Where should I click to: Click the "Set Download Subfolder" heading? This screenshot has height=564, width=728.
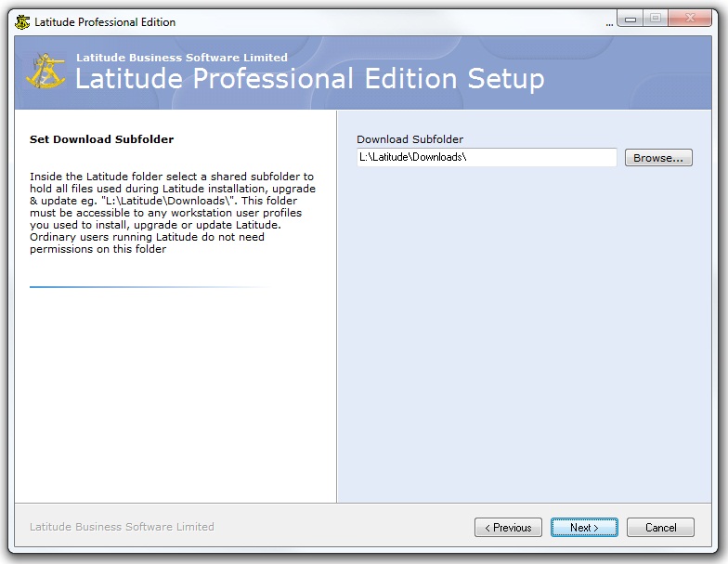point(102,139)
